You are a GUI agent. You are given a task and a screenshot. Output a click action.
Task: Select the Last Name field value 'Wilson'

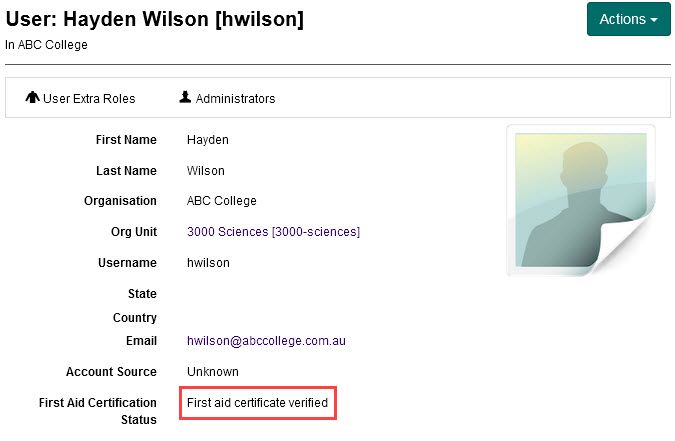click(x=205, y=171)
